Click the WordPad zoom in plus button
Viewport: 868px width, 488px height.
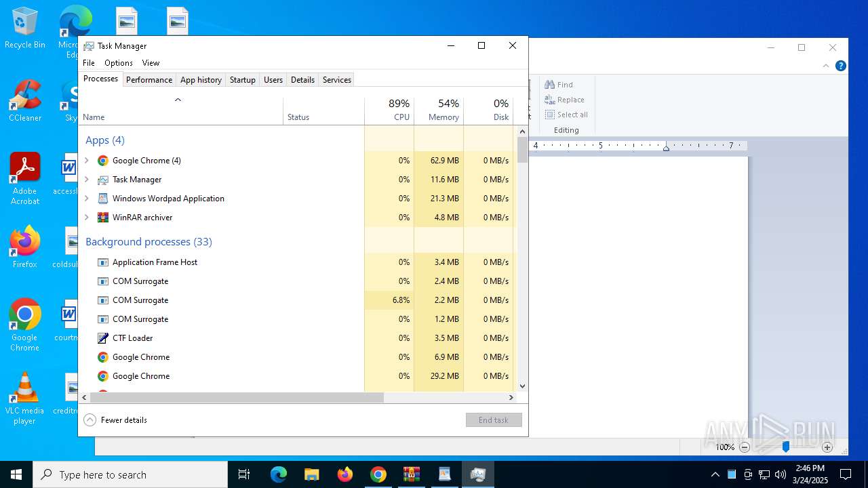827,447
